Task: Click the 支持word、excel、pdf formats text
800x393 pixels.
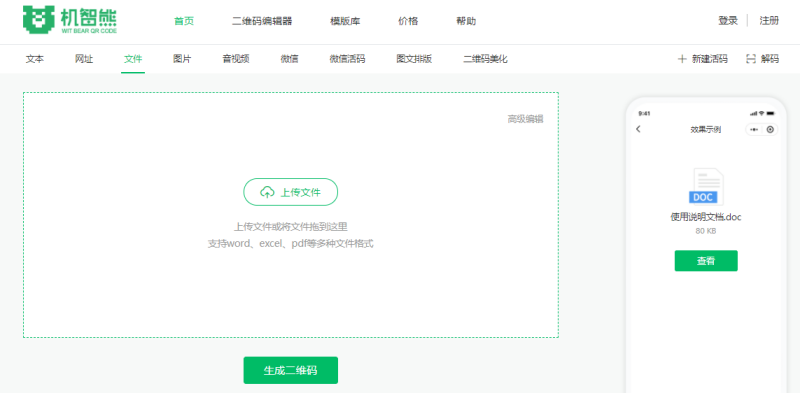Action: coord(290,243)
